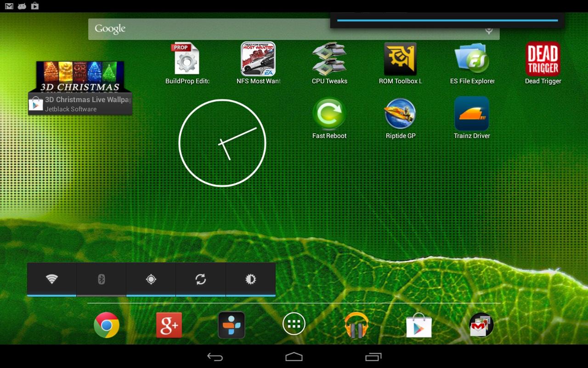Open Gmail folder in dock
The height and width of the screenshot is (368, 588).
481,325
